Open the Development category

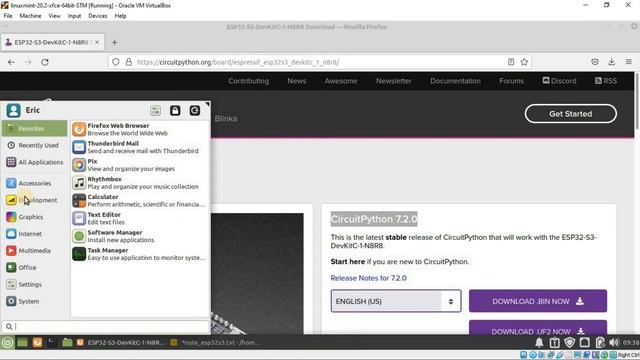pos(35,200)
